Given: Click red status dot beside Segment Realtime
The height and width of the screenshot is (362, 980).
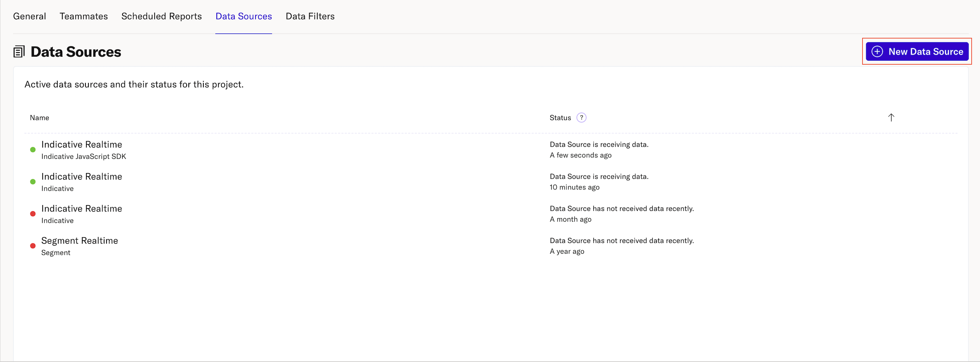Looking at the screenshot, I should pyautogui.click(x=33, y=246).
